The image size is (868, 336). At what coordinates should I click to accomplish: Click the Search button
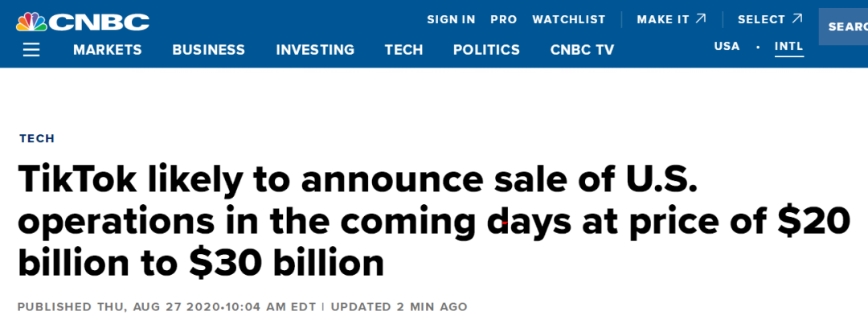(x=843, y=27)
